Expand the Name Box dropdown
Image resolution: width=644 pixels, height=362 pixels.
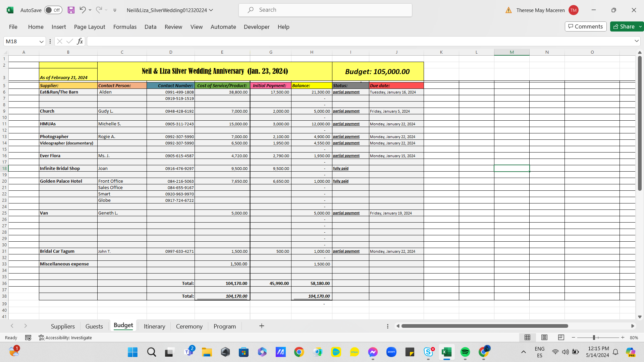coord(42,42)
